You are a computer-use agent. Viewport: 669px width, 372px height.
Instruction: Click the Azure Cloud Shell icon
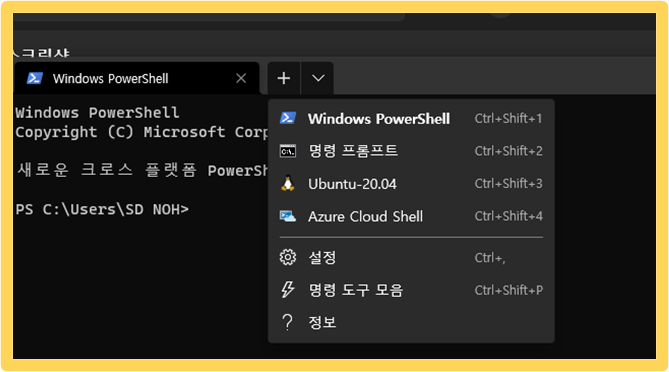[288, 216]
